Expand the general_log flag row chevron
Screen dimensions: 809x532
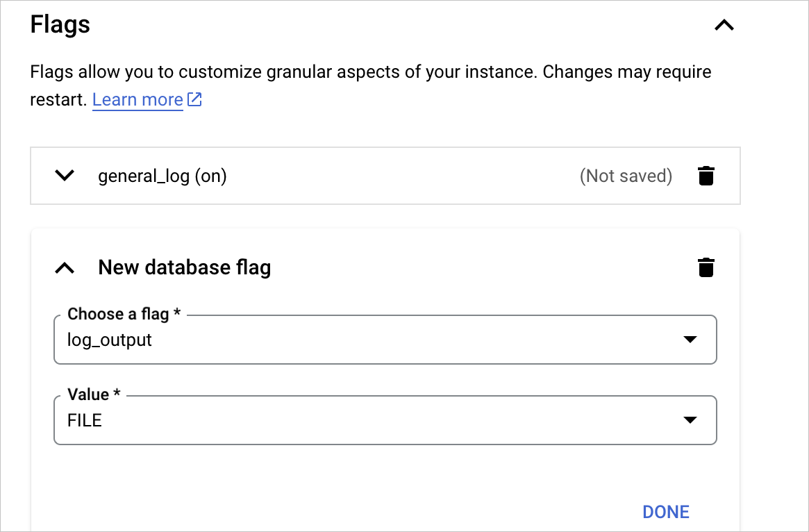[x=65, y=176]
